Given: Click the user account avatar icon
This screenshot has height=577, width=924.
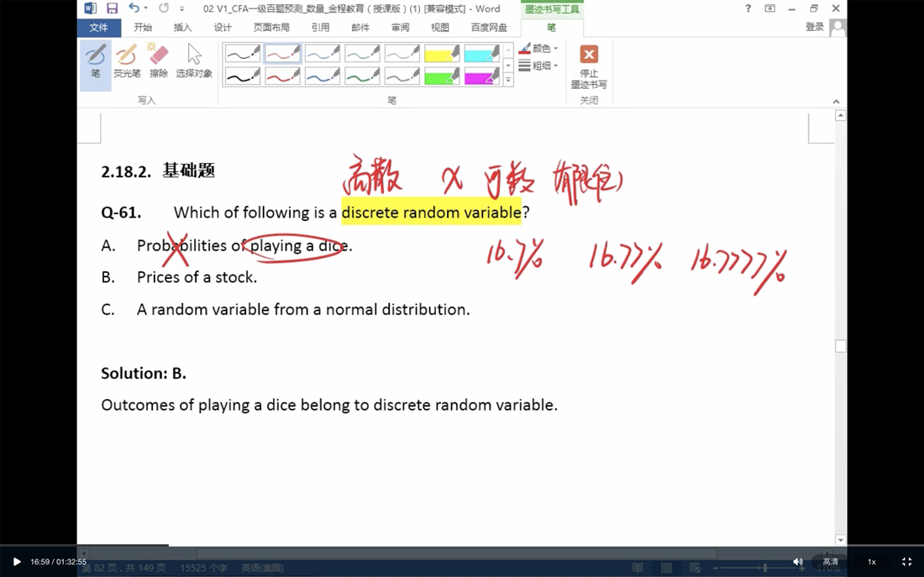Looking at the screenshot, I should (x=837, y=27).
